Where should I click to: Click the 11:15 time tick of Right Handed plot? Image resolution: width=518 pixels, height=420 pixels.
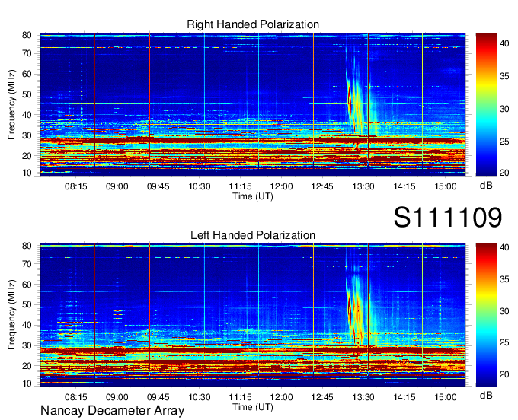pyautogui.click(x=240, y=186)
